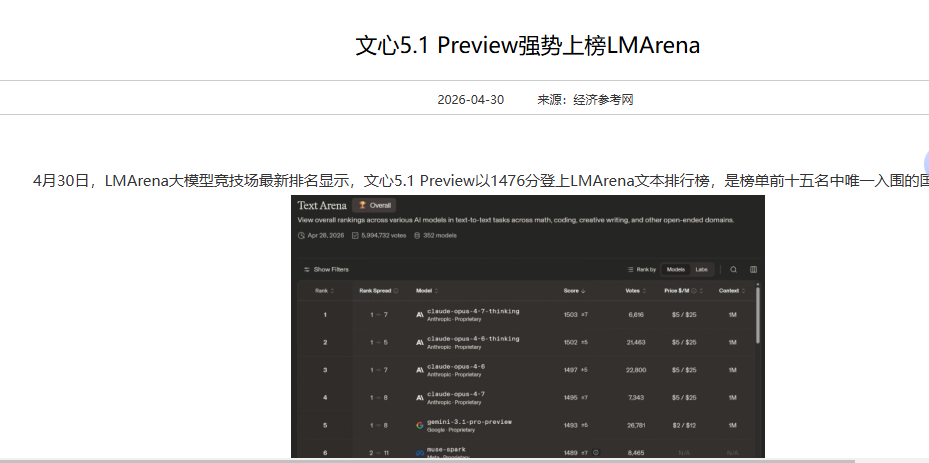
Task: Sort the Model column using its arrows
Action: tap(437, 291)
